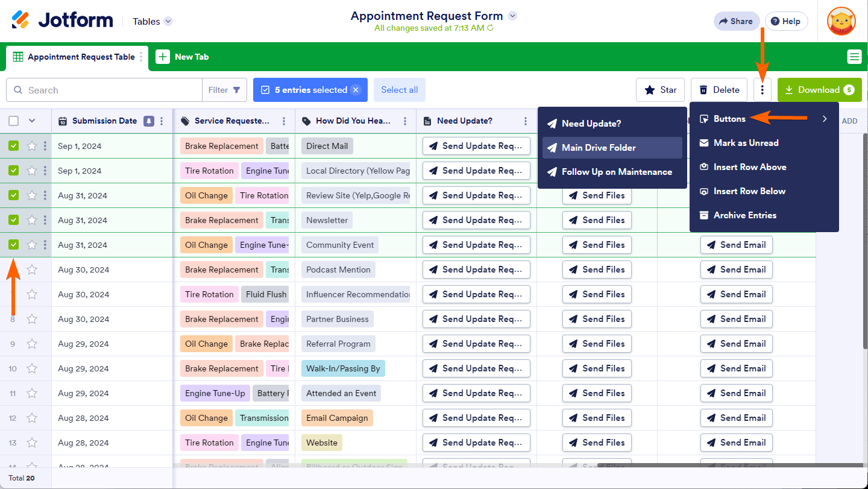Click the Star button in the toolbar
Image resolution: width=868 pixels, height=489 pixels.
[661, 90]
